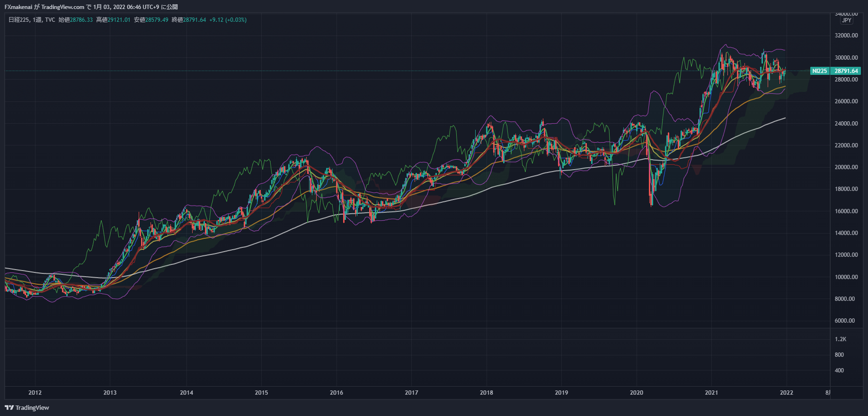Viewport: 868px width, 416px height.
Task: Click the low value 28579.49
Action: click(x=157, y=20)
